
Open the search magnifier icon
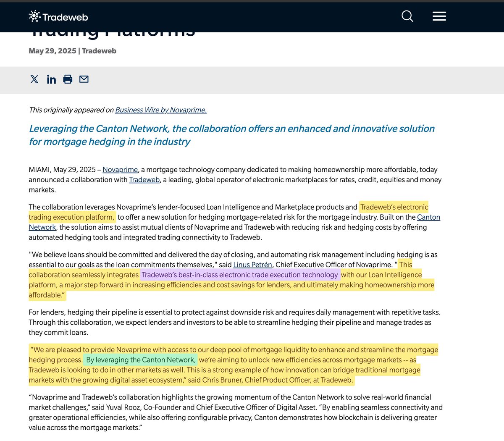[407, 16]
